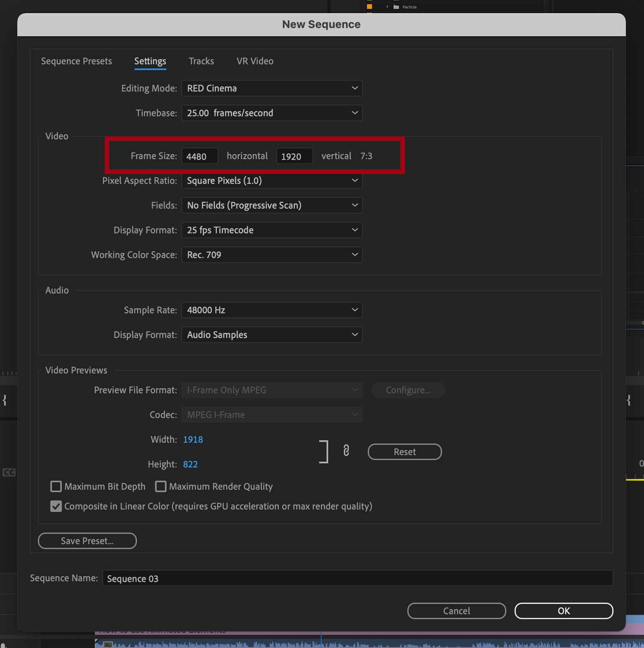Uncheck Composite in Linear Color
The width and height of the screenshot is (644, 648).
click(56, 506)
